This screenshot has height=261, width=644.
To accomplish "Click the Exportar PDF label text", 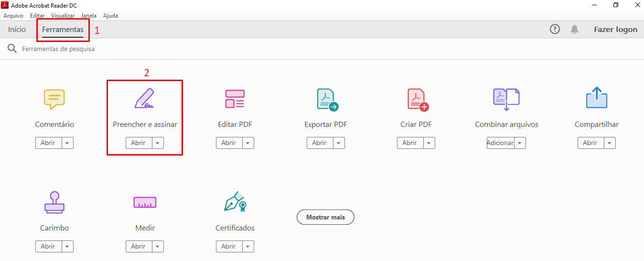I will click(x=326, y=125).
